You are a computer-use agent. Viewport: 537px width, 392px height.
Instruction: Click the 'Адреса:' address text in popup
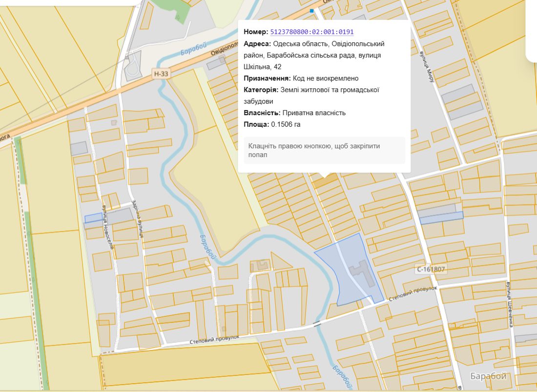[x=314, y=55]
